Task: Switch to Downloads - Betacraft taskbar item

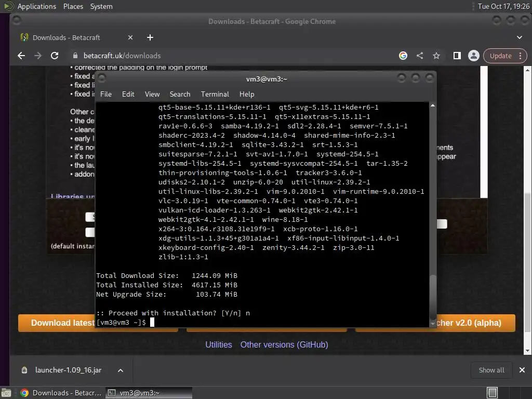Action: point(61,393)
